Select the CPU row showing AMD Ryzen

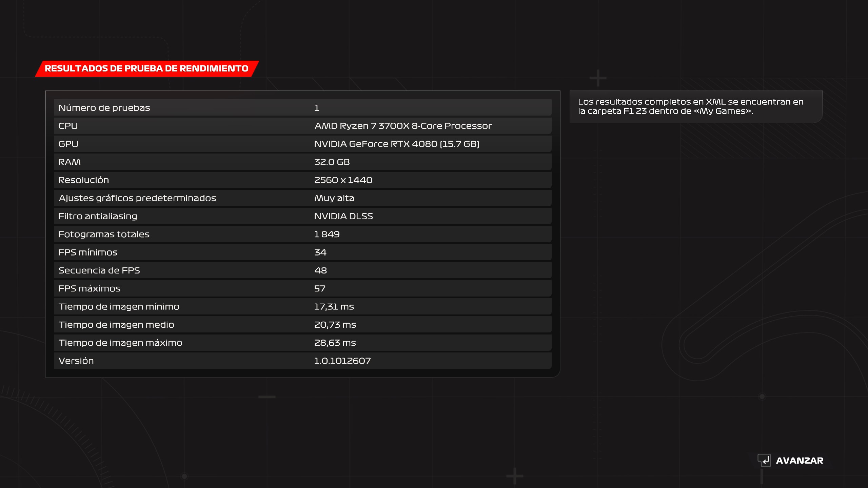(x=302, y=126)
